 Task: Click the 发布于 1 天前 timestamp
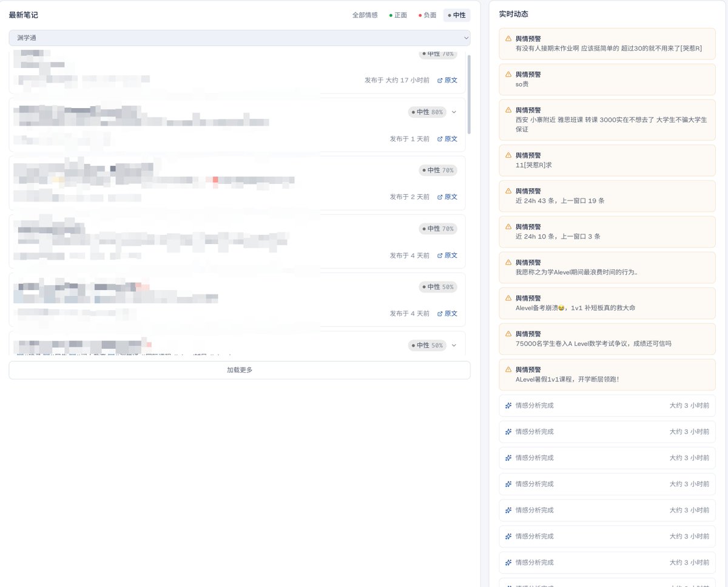coord(409,139)
